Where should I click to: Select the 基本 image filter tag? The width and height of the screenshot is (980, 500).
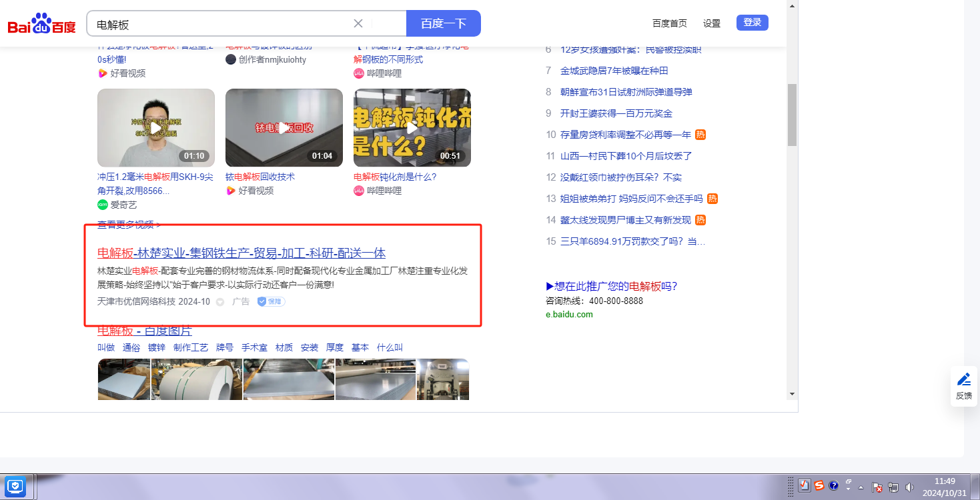point(360,348)
